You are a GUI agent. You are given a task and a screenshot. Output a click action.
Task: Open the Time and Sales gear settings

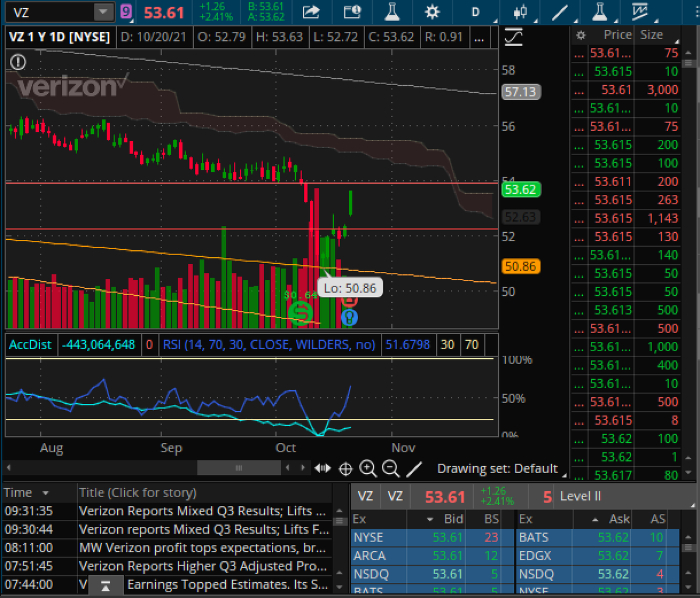coord(580,36)
